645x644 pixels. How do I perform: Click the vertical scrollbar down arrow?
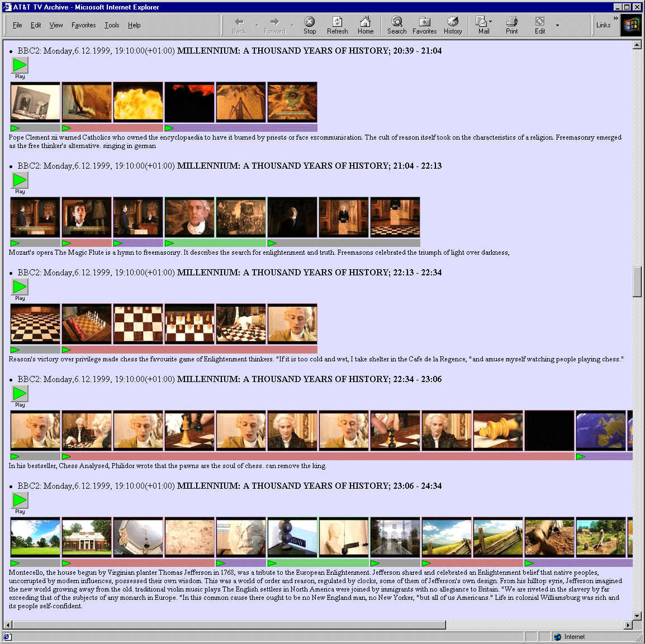coord(637,615)
